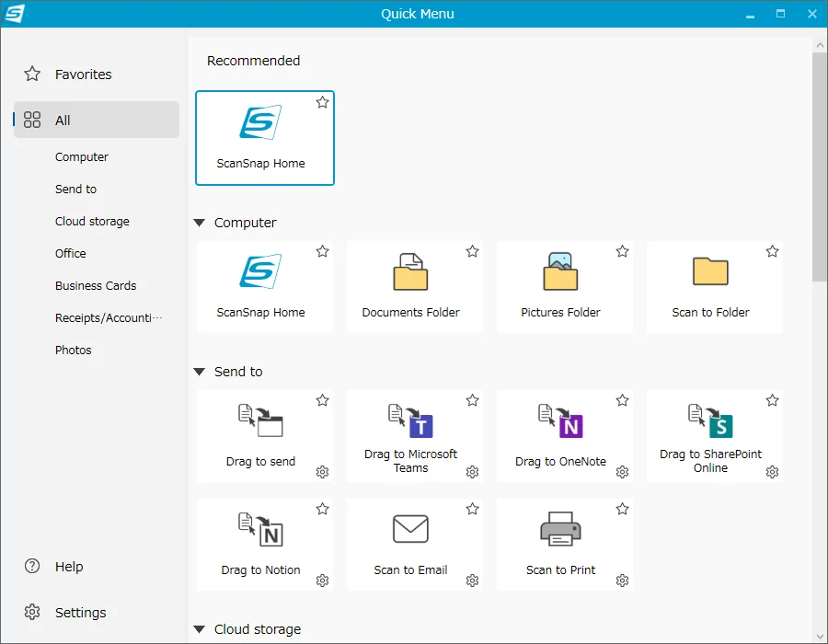
Task: Click the Pictures Folder icon
Action: (560, 271)
